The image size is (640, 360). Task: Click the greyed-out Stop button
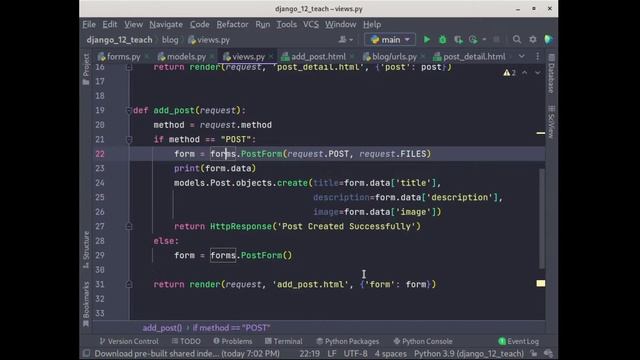pyautogui.click(x=496, y=40)
